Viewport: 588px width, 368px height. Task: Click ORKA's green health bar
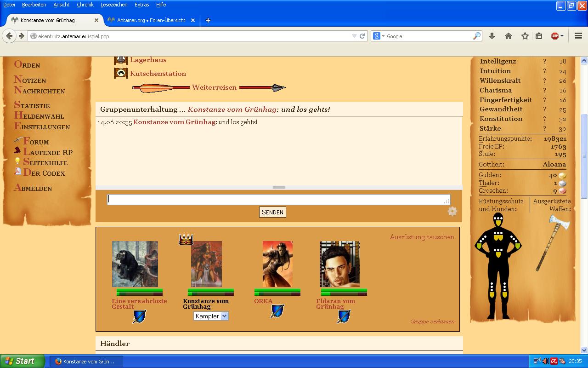[x=277, y=291]
